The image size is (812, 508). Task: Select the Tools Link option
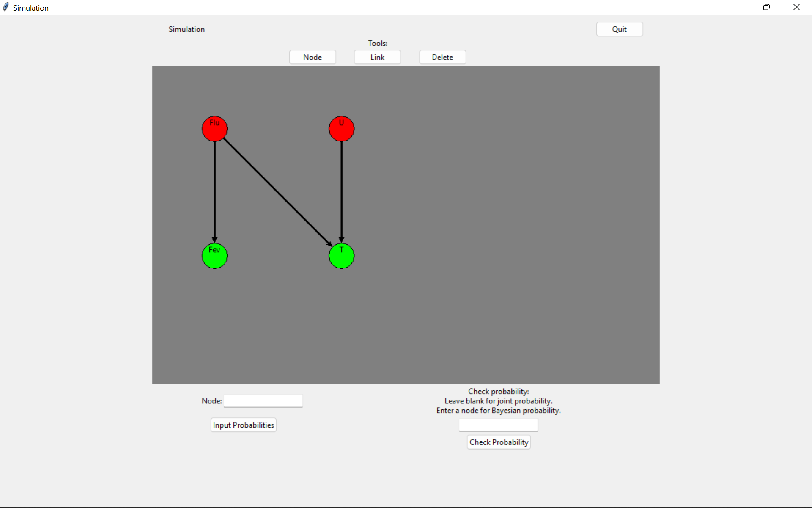[377, 57]
